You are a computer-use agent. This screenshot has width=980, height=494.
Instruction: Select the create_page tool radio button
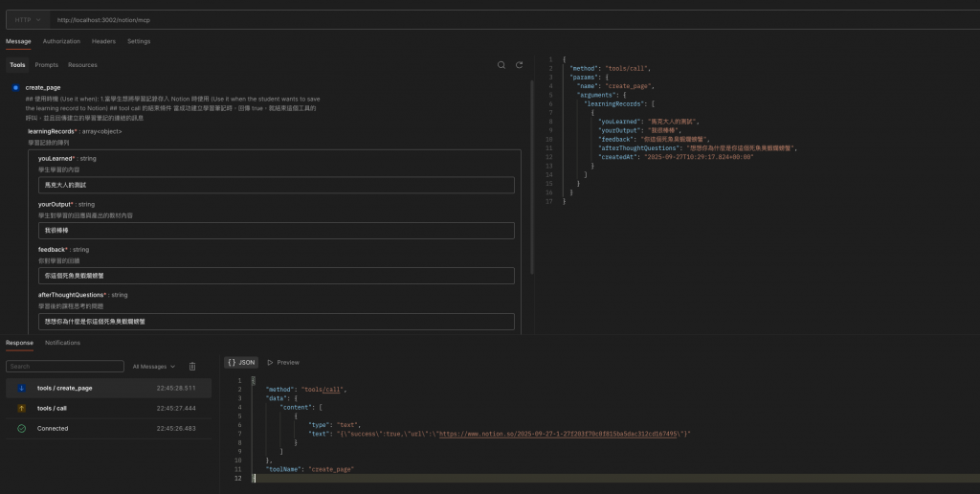tap(15, 87)
